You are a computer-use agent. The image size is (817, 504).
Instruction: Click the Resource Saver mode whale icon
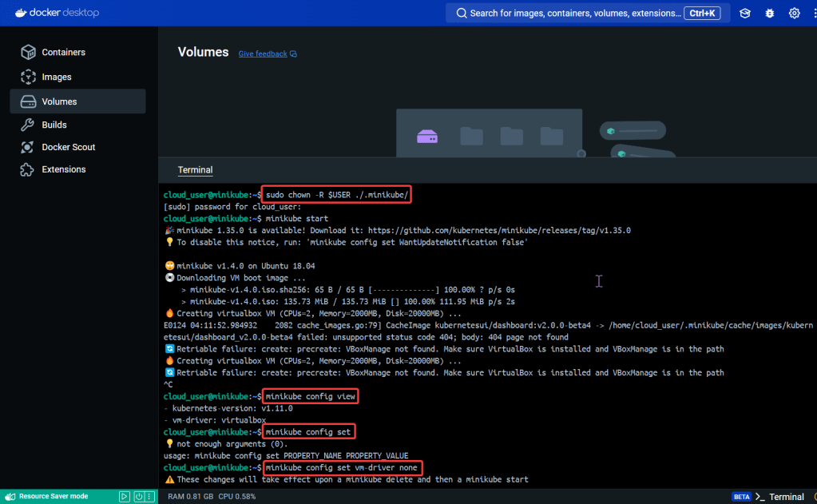10,496
